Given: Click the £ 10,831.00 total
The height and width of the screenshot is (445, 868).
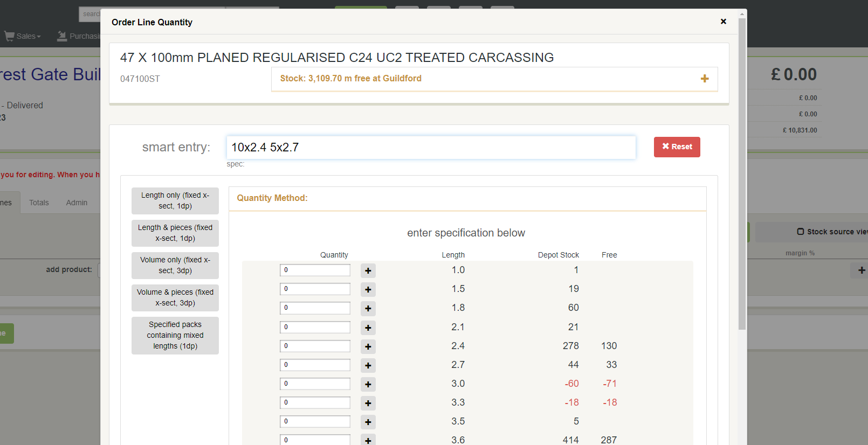Looking at the screenshot, I should pos(800,130).
